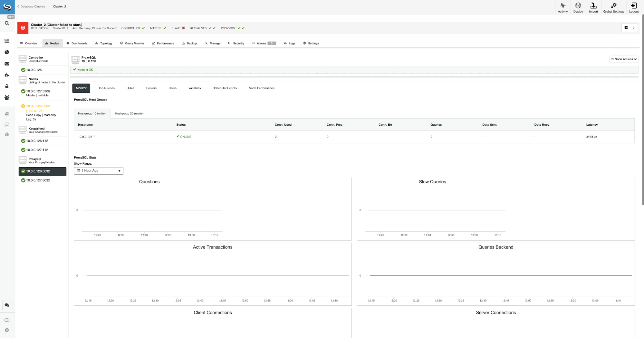The image size is (644, 338).
Task: Open the ProxySQL Users section
Action: [x=172, y=88]
